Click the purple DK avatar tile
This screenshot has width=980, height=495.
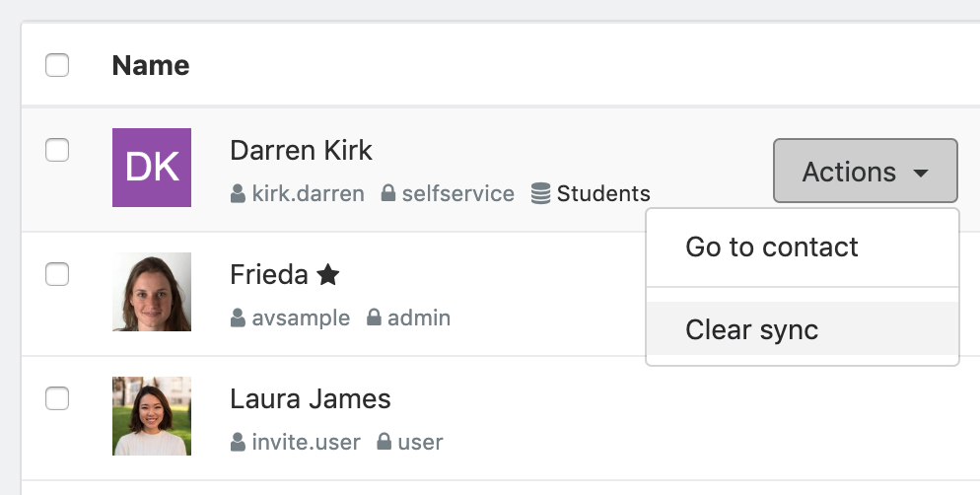pyautogui.click(x=152, y=168)
